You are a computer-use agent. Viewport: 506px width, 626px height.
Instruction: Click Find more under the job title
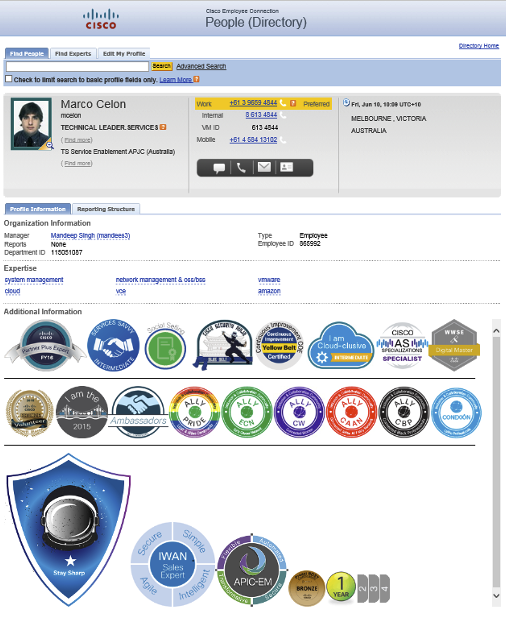click(x=77, y=140)
